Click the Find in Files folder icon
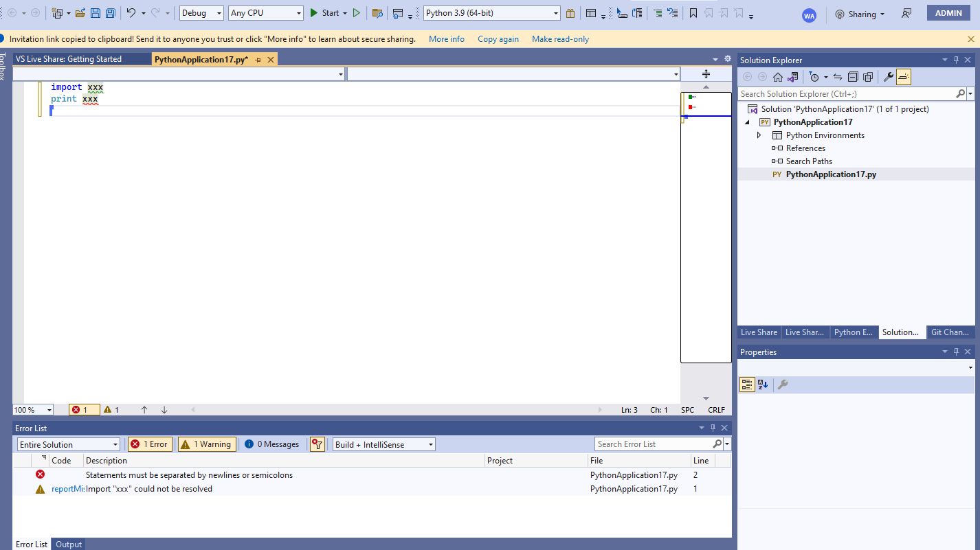980x550 pixels. [377, 13]
